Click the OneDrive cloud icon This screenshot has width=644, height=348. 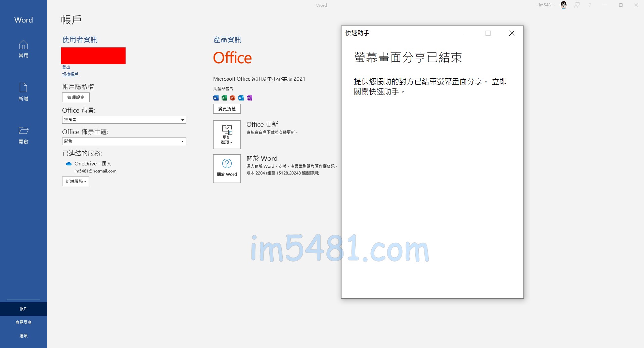point(69,164)
